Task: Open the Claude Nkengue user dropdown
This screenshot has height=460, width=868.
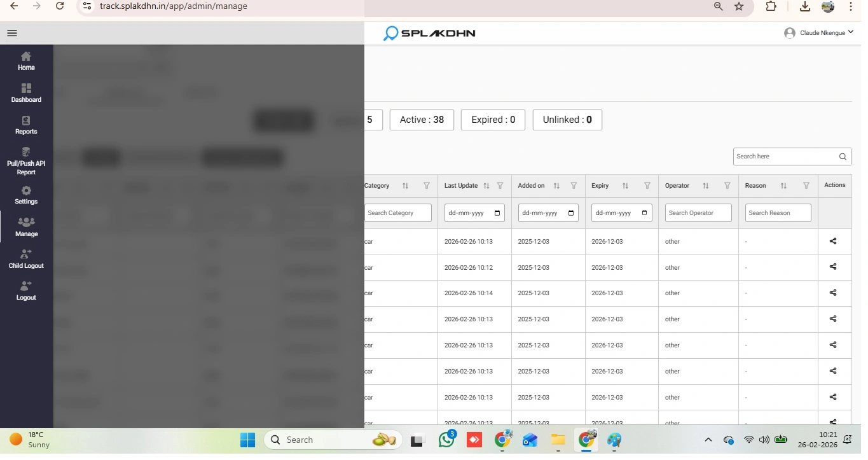Action: click(818, 33)
